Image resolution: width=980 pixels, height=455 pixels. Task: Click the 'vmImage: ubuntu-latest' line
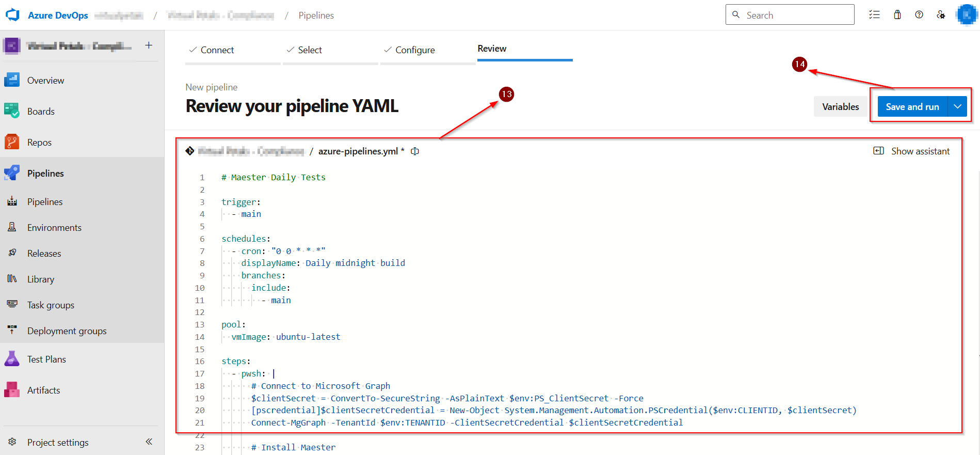tap(286, 337)
